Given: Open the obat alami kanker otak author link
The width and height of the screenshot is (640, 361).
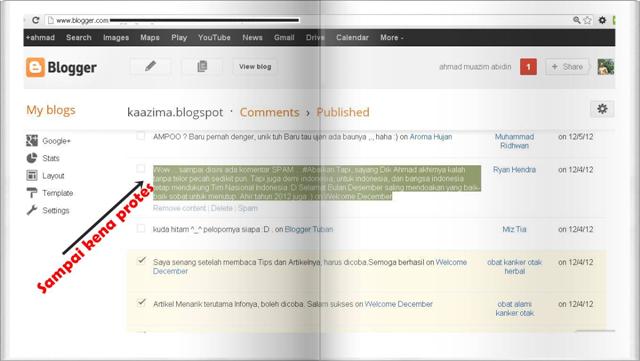Looking at the screenshot, I should pos(514,308).
